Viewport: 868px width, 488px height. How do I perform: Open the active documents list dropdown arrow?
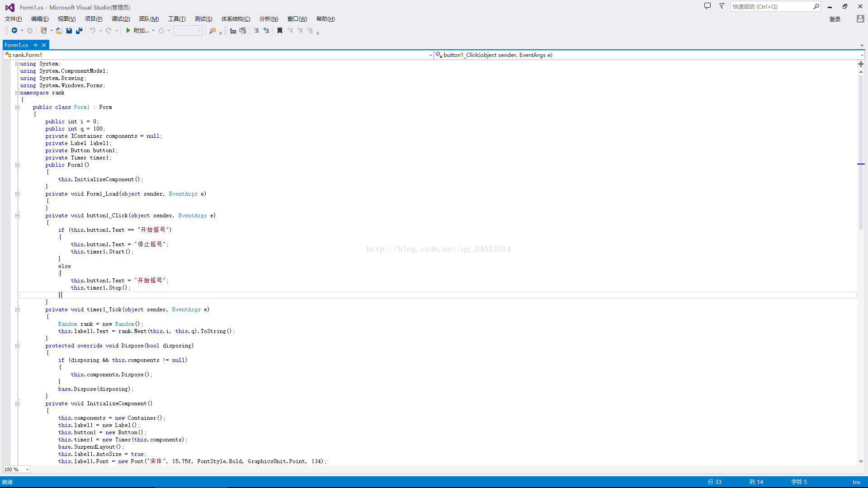[862, 46]
